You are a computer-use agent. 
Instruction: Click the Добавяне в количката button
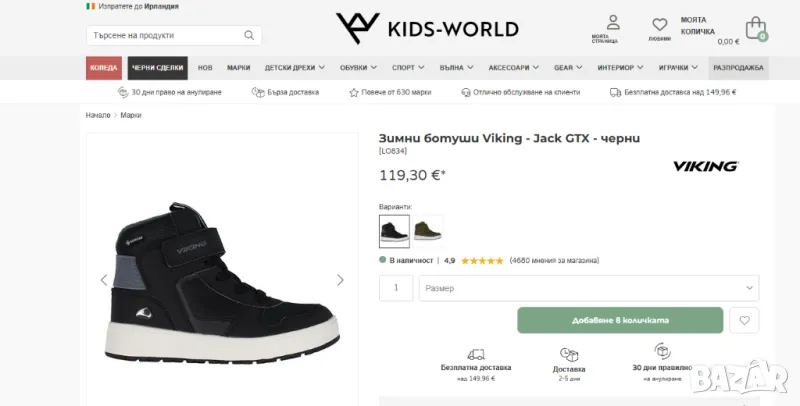pos(620,320)
